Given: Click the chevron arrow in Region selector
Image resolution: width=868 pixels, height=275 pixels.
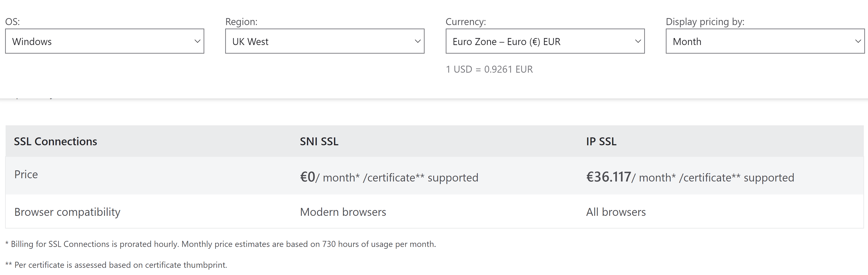Looking at the screenshot, I should click(417, 41).
